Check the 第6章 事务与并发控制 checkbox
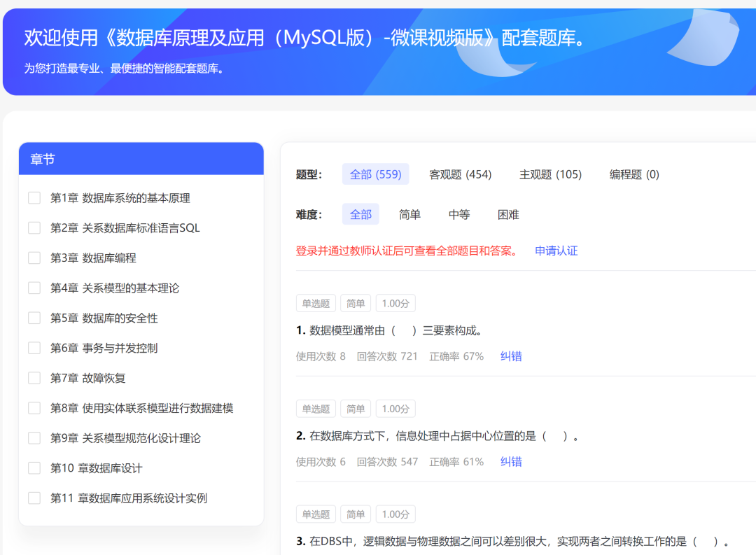Image resolution: width=756 pixels, height=555 pixels. coord(34,348)
